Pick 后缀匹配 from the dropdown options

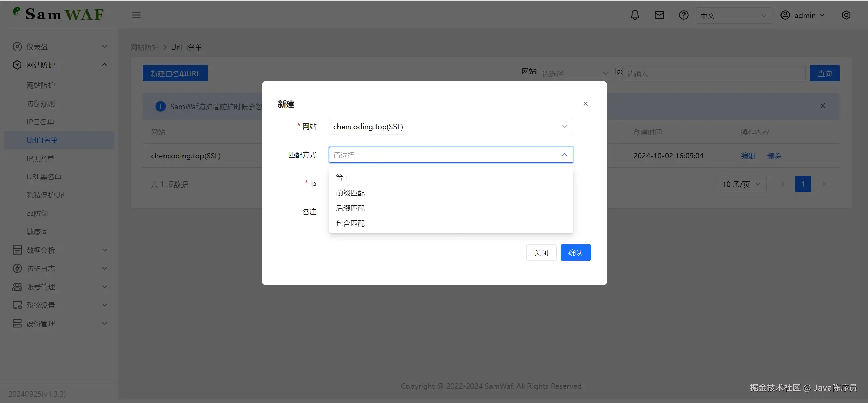point(350,208)
